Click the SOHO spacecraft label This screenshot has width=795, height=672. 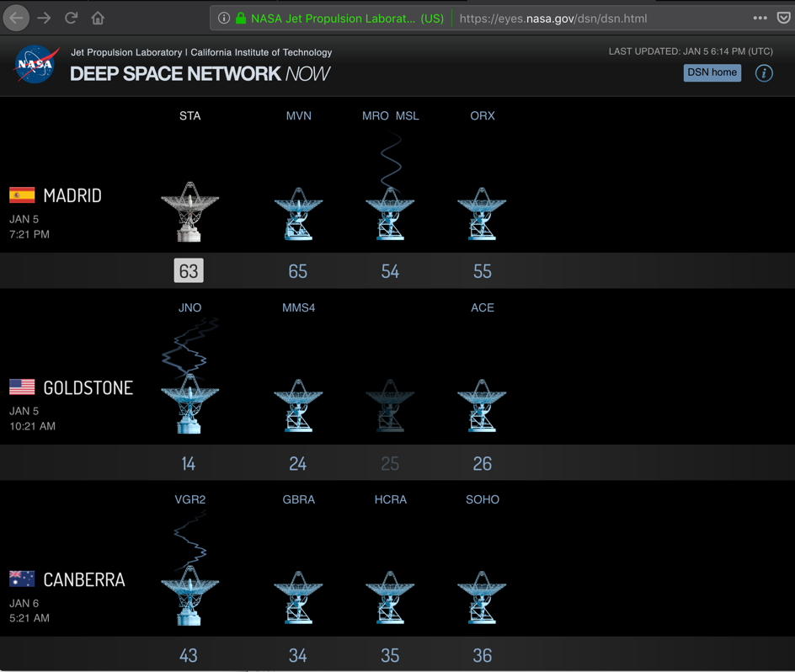[x=483, y=499]
